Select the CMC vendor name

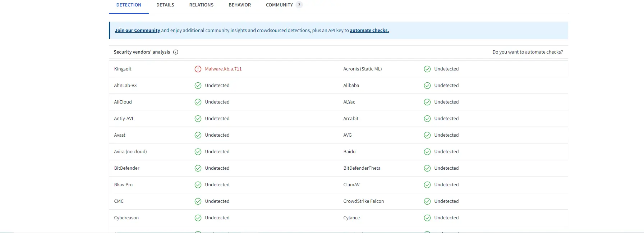click(x=119, y=201)
